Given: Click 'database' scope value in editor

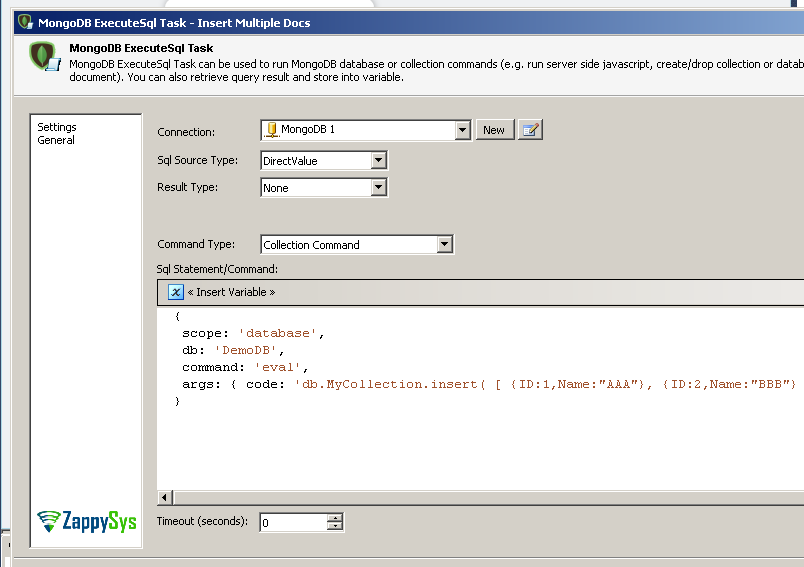Looking at the screenshot, I should [277, 333].
